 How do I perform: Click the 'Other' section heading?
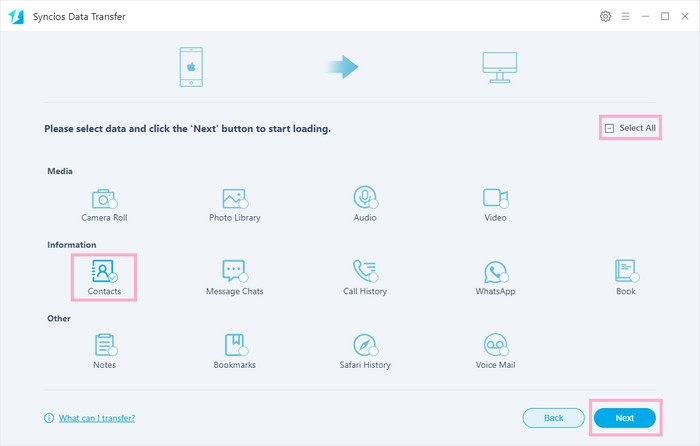(x=59, y=318)
